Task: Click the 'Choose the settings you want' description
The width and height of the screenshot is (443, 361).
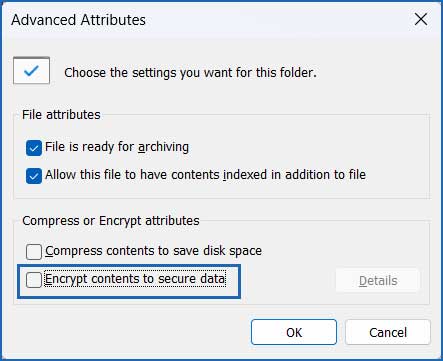Action: 190,72
